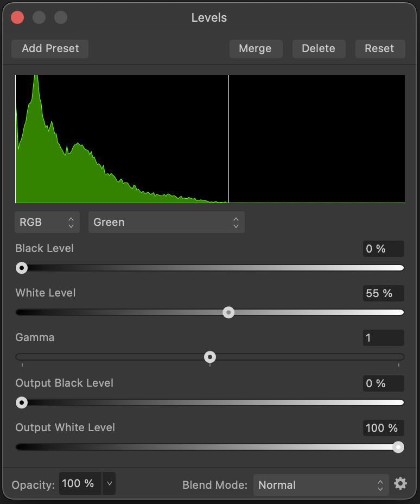
Task: Open the Green channel dropdown
Action: 167,222
